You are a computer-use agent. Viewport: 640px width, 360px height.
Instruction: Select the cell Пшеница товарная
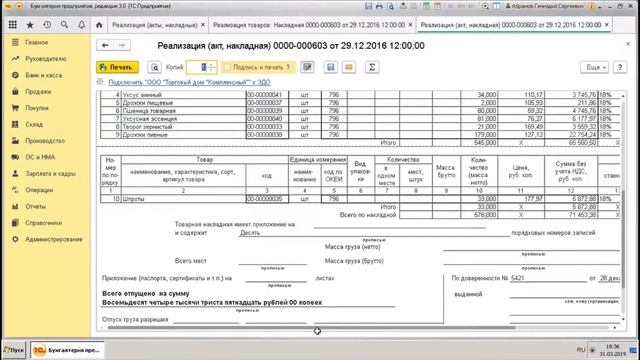184,111
